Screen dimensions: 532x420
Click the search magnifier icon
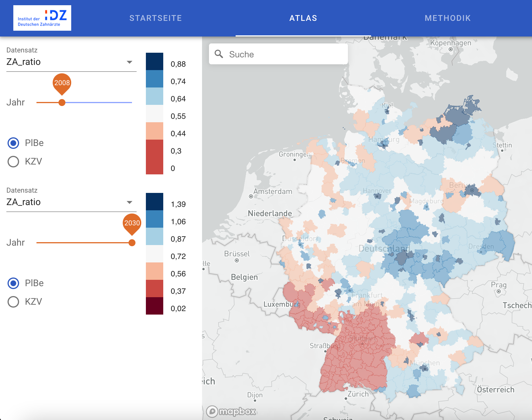219,54
